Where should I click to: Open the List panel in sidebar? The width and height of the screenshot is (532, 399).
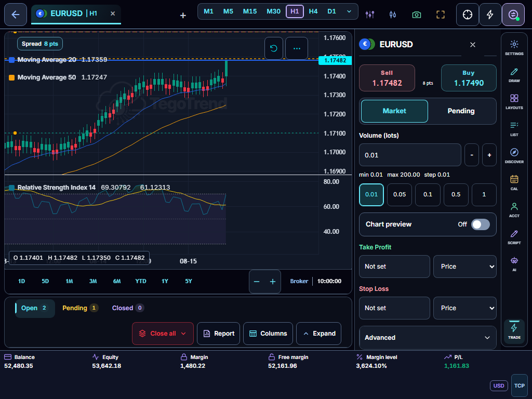coord(514,129)
